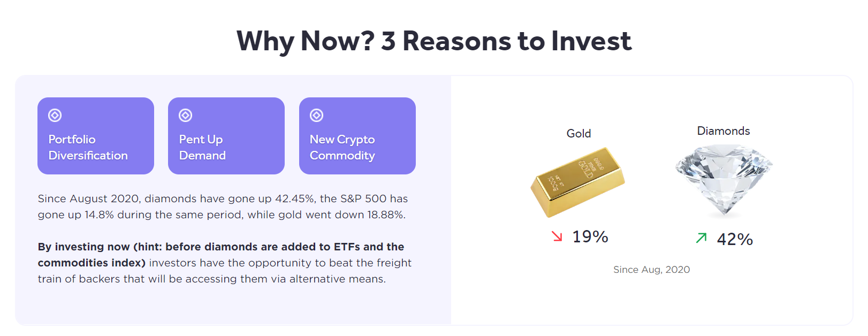Screen dimensions: 868x336
Task: Switch to the Pent Up Demand tab label
Action: click(202, 147)
